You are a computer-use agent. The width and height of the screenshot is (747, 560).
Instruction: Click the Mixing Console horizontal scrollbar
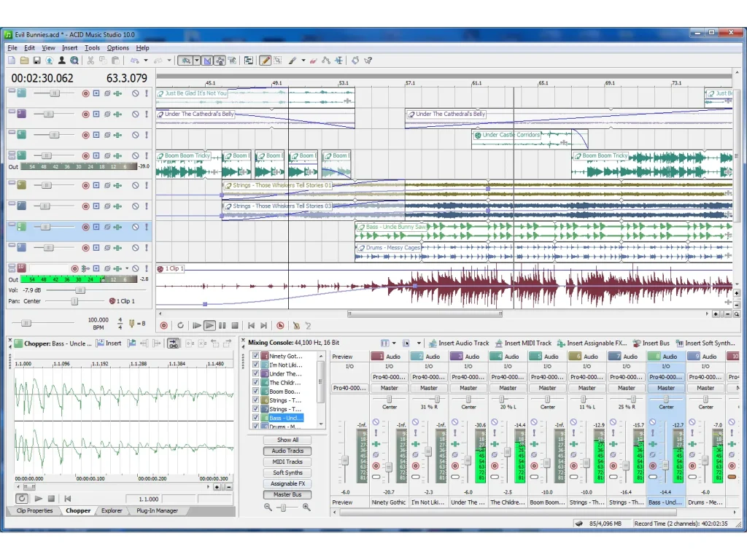pos(508,513)
